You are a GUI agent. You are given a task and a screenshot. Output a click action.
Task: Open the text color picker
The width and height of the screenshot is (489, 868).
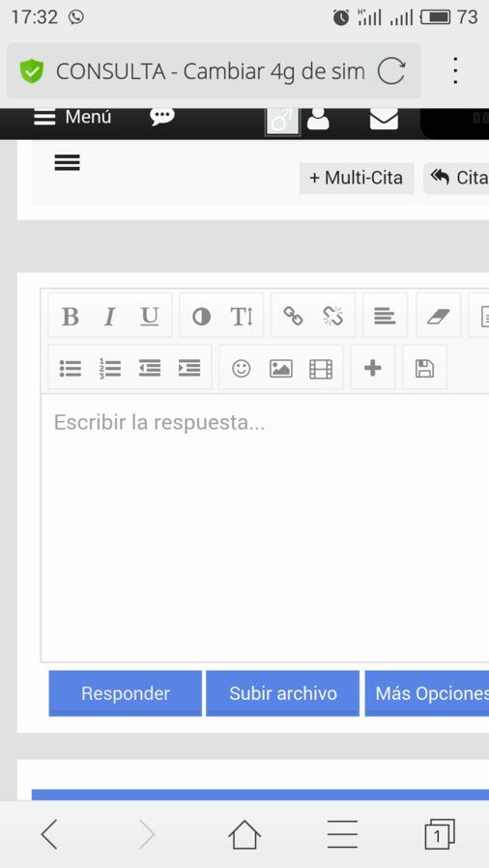point(201,317)
